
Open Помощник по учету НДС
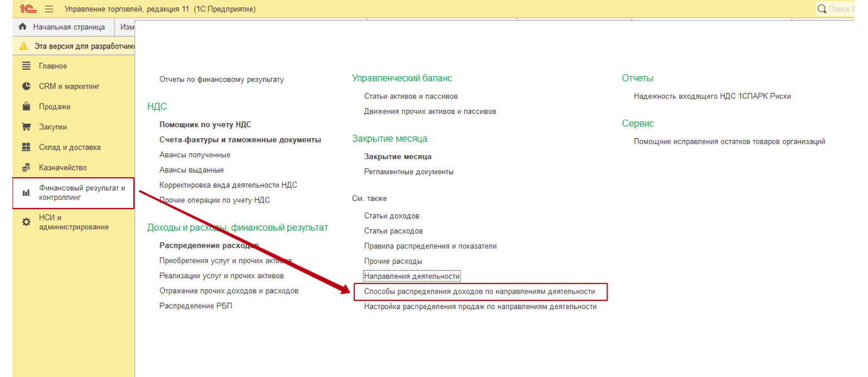[x=205, y=125]
